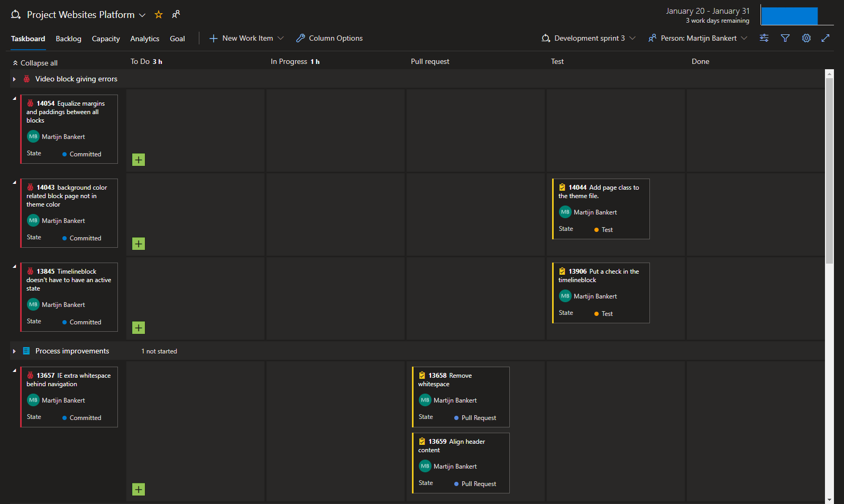Click January 20 - January 31 sprint dates
Image resolution: width=844 pixels, height=504 pixels.
pyautogui.click(x=708, y=11)
